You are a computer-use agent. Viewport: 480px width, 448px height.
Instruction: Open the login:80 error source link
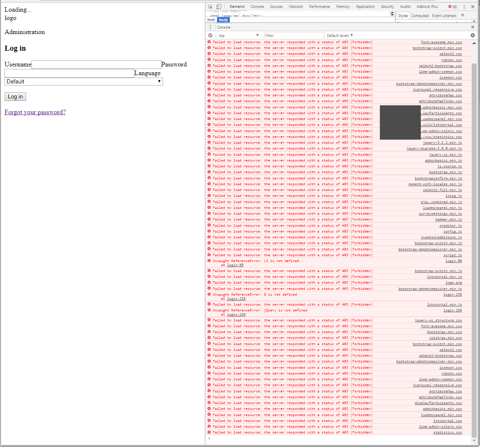[x=453, y=261]
